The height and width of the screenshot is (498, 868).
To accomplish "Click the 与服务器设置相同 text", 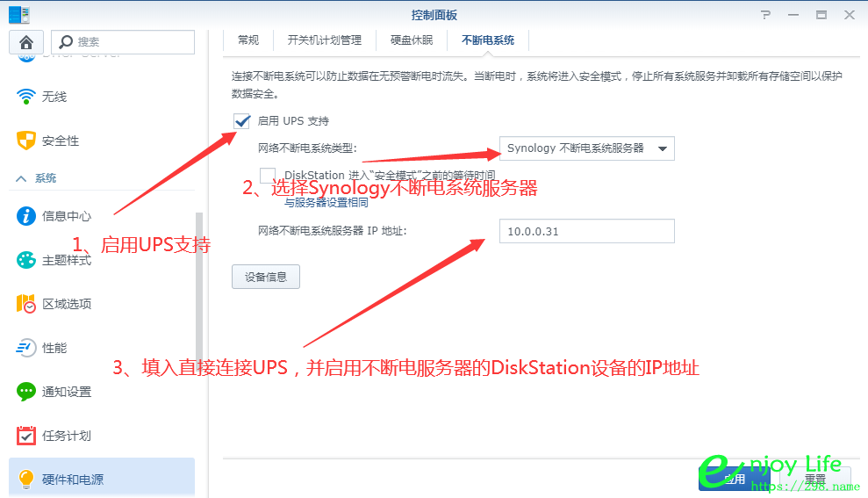I will click(x=326, y=203).
